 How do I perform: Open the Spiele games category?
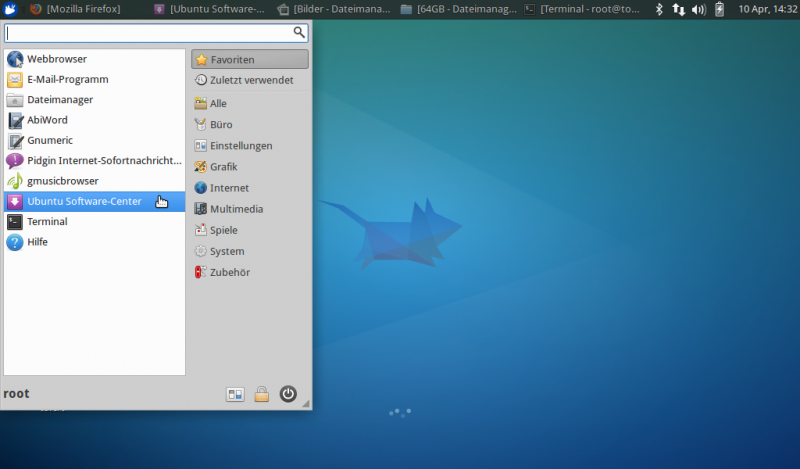click(250, 230)
